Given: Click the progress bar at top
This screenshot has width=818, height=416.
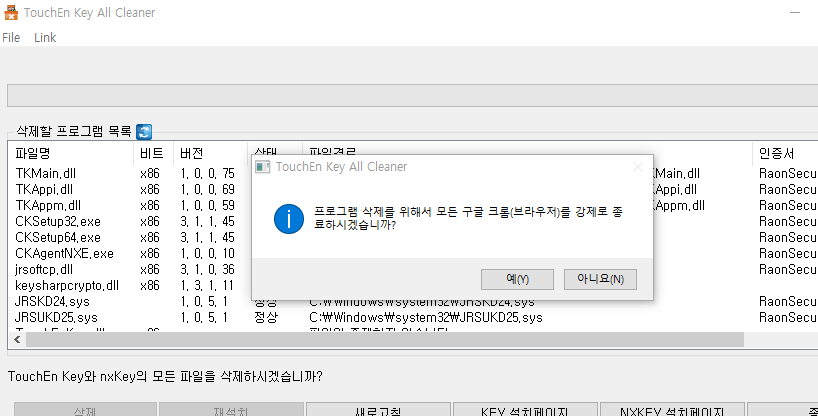Looking at the screenshot, I should 412,96.
